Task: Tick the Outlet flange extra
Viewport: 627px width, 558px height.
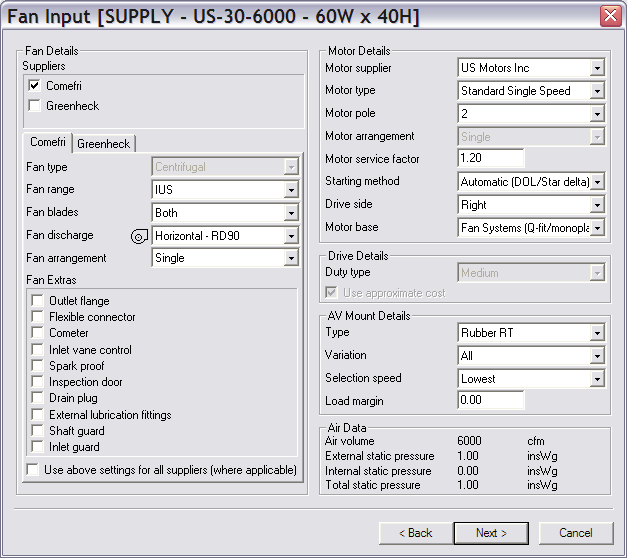Action: [x=38, y=301]
